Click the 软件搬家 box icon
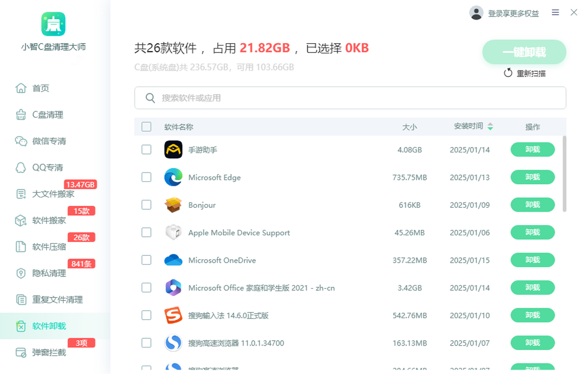The width and height of the screenshot is (588, 374). [21, 220]
